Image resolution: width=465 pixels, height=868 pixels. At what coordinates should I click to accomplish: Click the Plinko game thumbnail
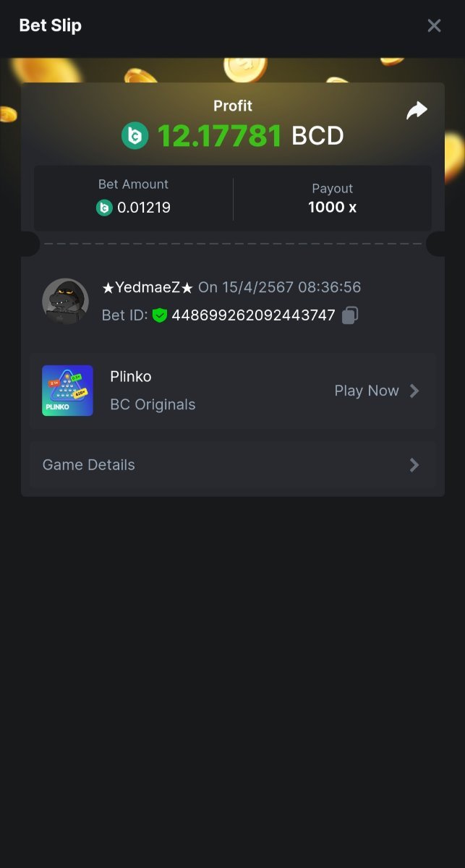tap(67, 391)
